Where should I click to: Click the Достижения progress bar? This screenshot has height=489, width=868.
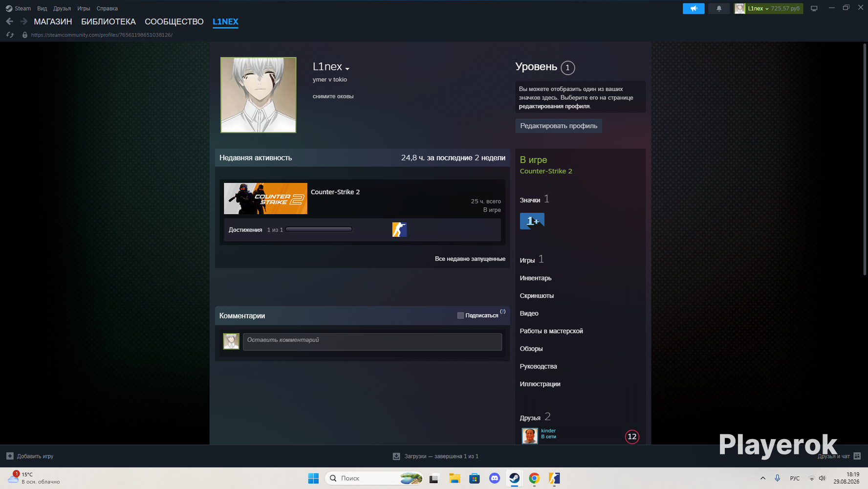(x=319, y=229)
